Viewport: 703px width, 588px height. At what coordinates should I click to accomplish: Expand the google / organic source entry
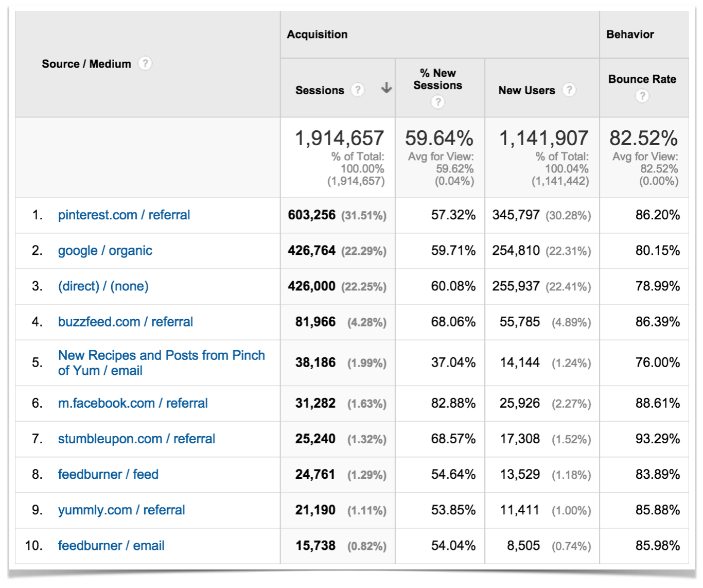coord(105,251)
